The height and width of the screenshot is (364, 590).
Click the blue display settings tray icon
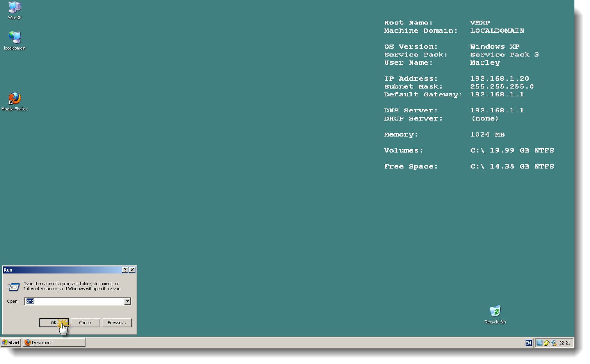540,343
